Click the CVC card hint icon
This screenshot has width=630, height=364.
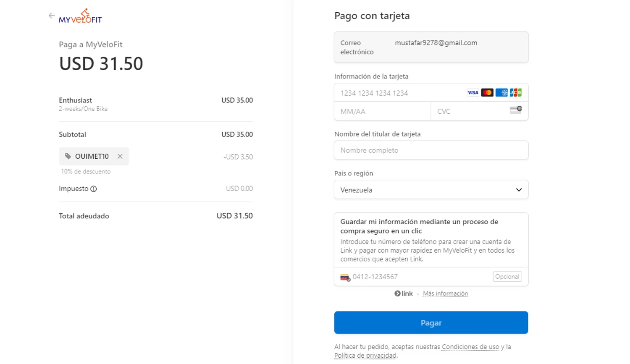515,110
